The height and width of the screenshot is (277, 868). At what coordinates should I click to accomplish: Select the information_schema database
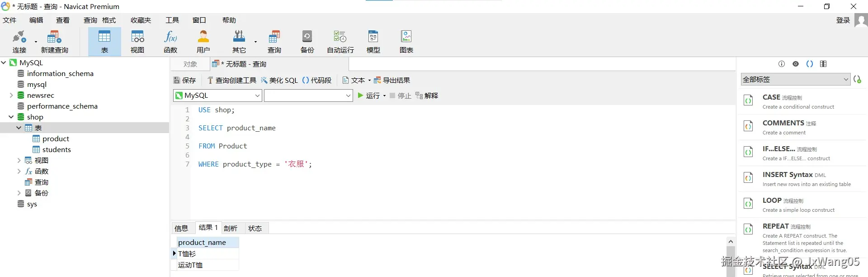click(x=56, y=73)
